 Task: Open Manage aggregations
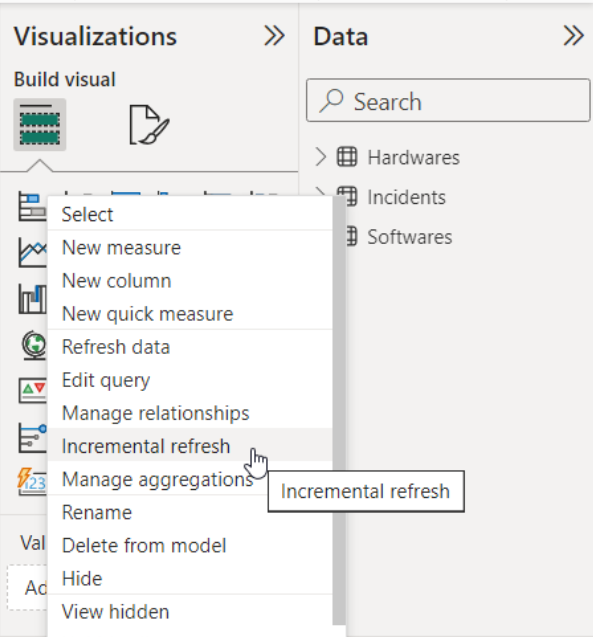[190, 479]
